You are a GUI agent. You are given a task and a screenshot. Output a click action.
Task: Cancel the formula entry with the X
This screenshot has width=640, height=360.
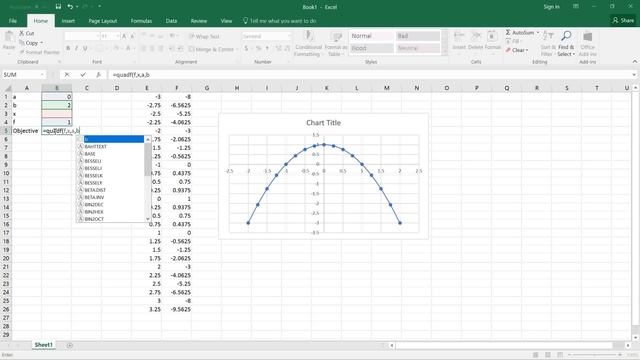click(x=67, y=75)
